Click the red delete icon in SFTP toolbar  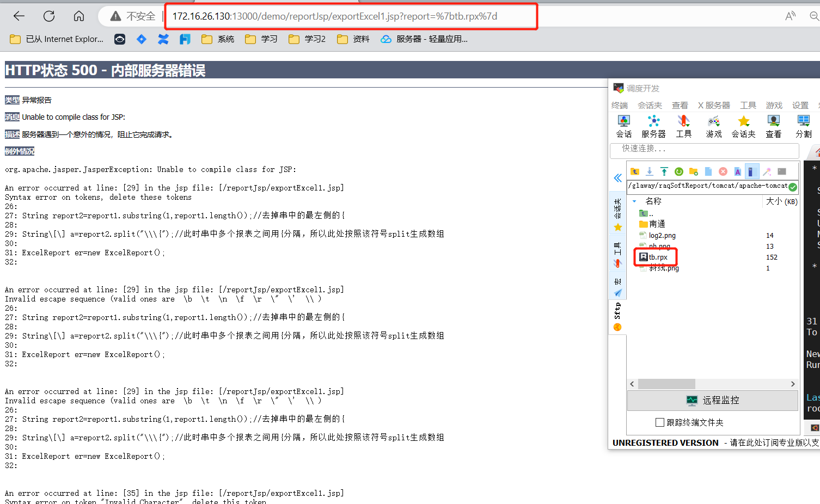pyautogui.click(x=723, y=171)
